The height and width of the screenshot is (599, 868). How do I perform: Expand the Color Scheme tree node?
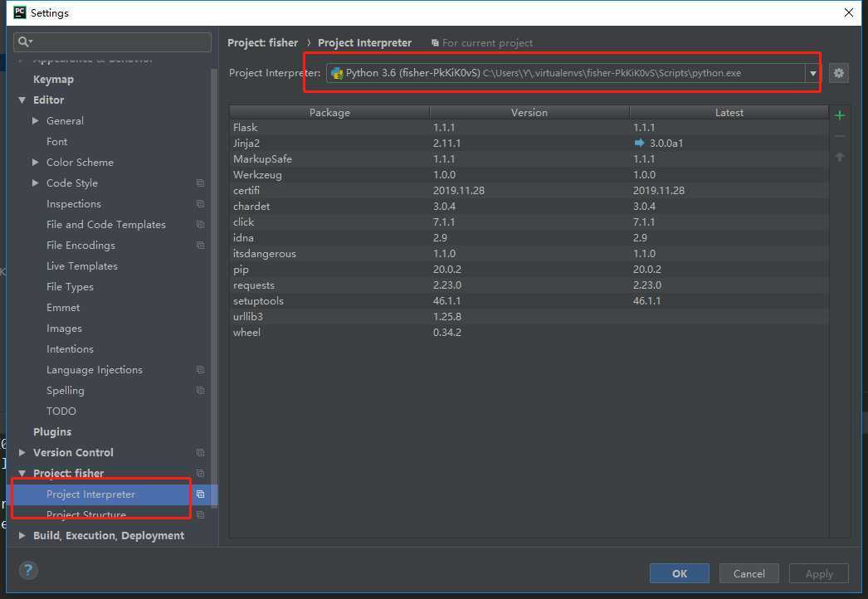[36, 163]
